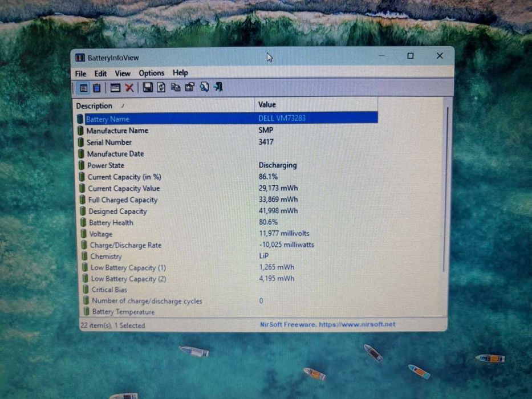Click the battery icon beside Battery Health

(83, 222)
